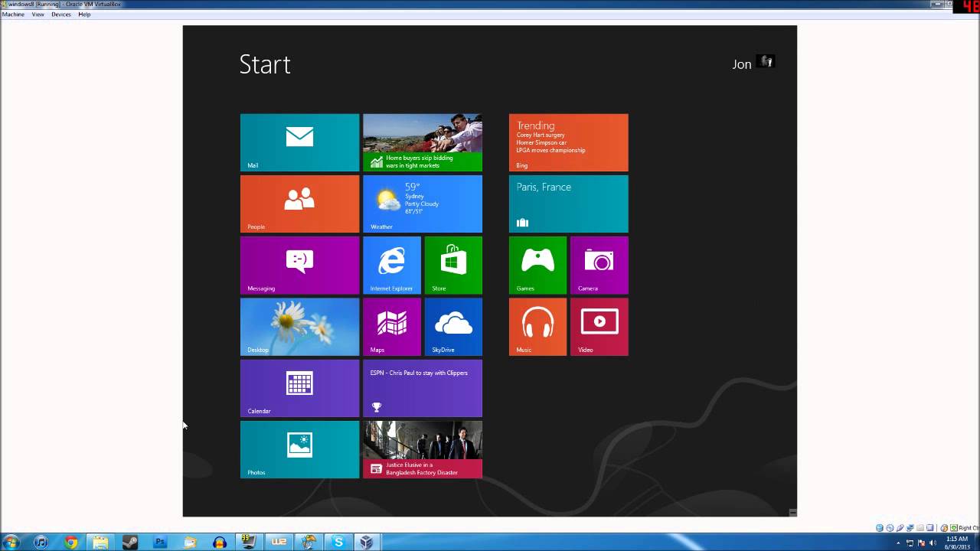Open the People tile

pyautogui.click(x=299, y=204)
